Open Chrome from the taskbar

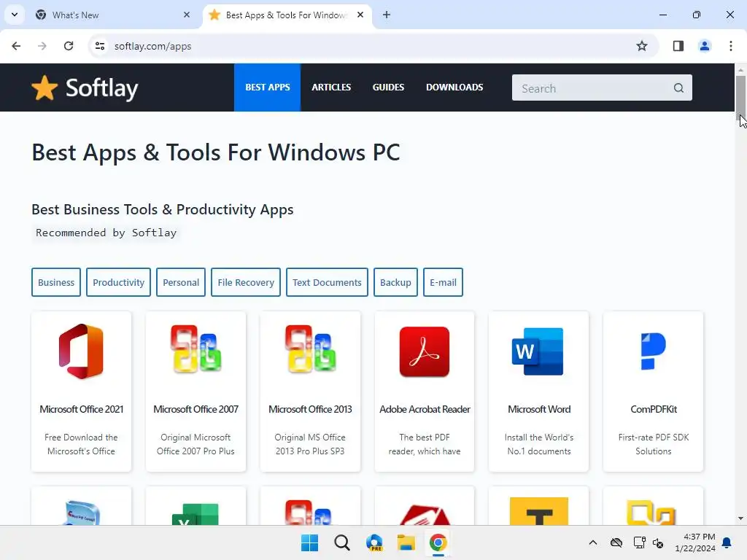[438, 542]
